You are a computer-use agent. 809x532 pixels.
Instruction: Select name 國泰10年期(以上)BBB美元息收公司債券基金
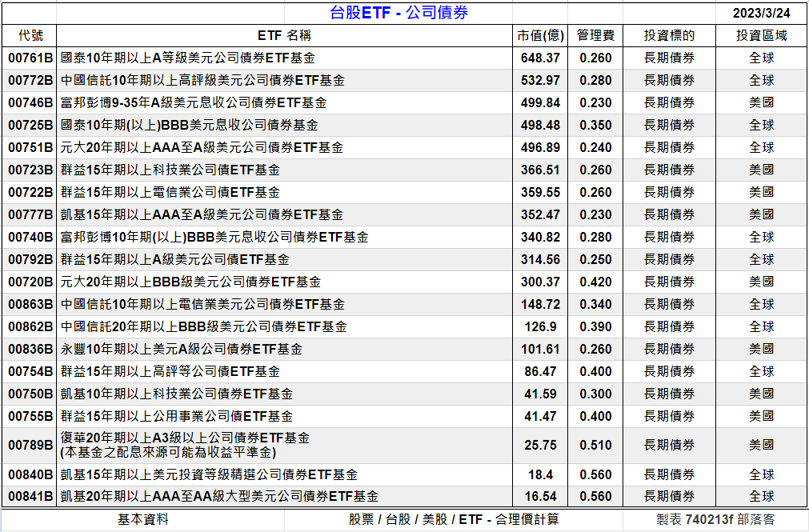[x=190, y=126]
